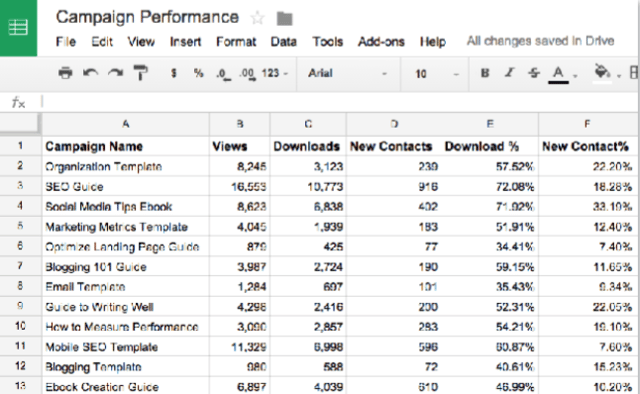
Task: Select 'Marketing Metrics Template' cell
Action: pyautogui.click(x=126, y=226)
